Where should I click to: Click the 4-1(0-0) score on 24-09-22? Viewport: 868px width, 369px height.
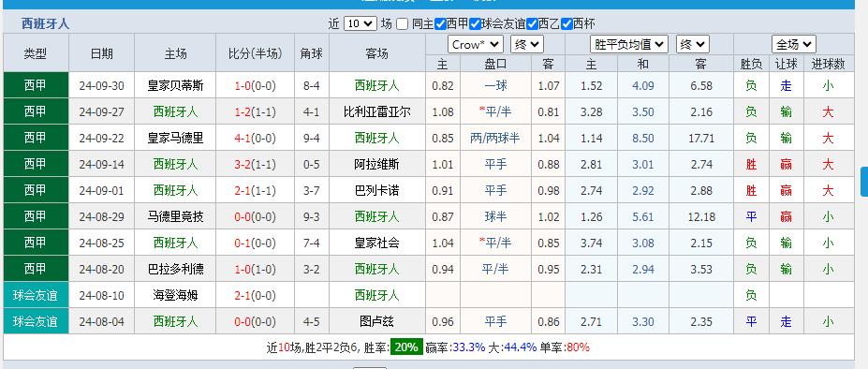coord(256,138)
